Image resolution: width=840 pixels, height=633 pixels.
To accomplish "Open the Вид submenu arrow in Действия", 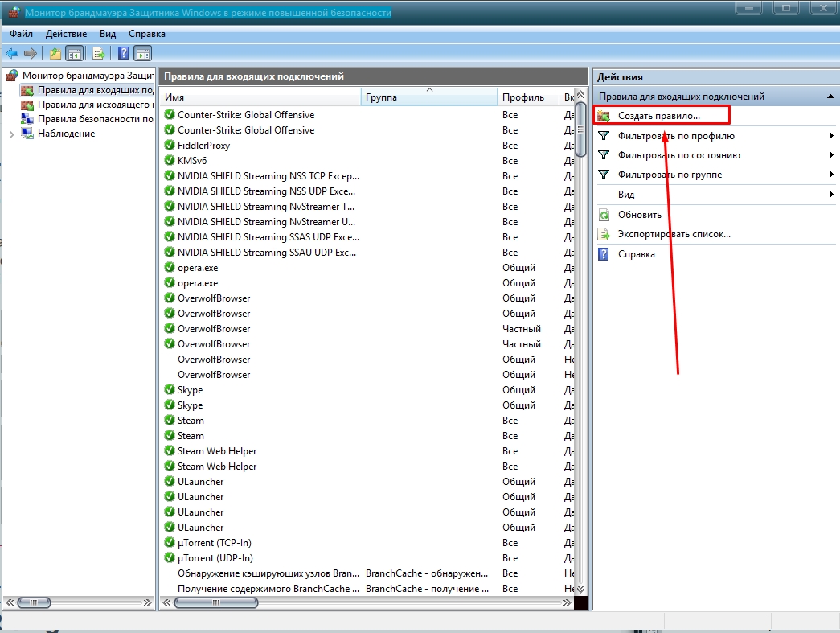I will [x=831, y=194].
